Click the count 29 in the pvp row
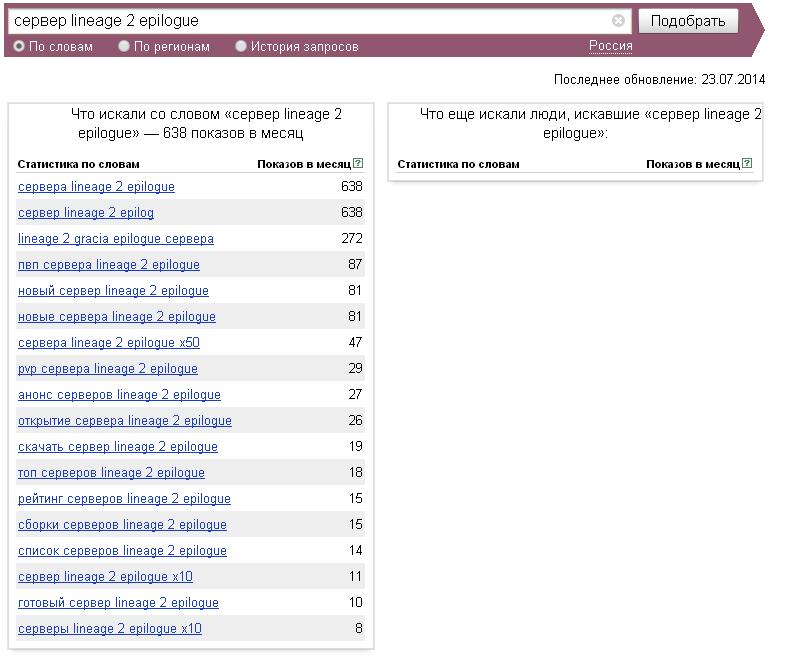Screen dimensions: 787x658 coord(355,368)
